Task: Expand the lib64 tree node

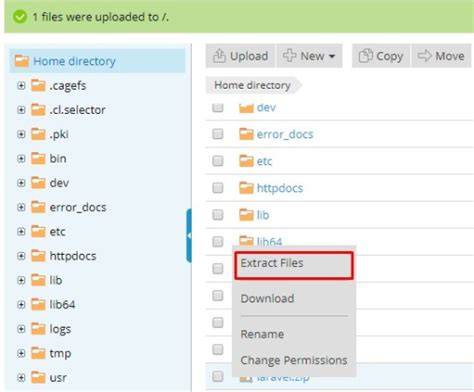Action: (21, 305)
